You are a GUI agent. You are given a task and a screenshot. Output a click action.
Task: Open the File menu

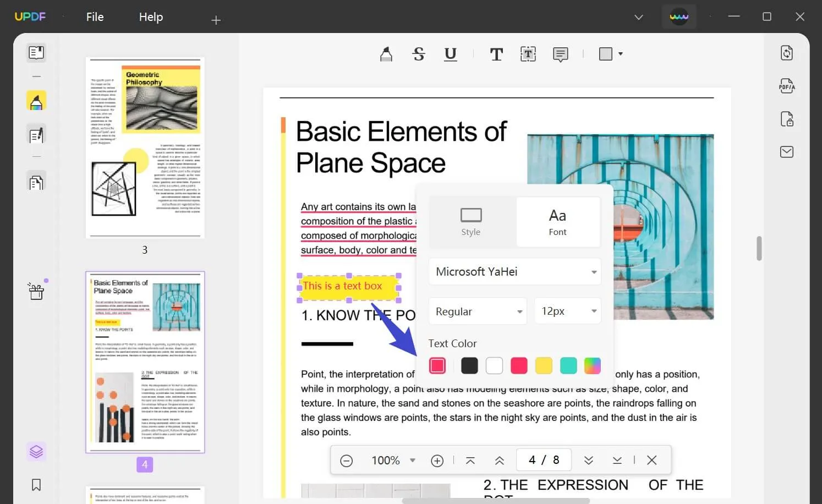(x=95, y=17)
